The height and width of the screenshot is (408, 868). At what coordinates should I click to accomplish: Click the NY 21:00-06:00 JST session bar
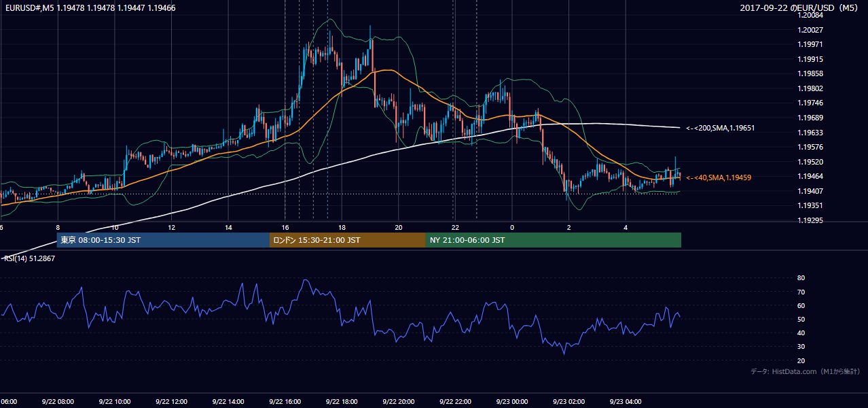coord(554,240)
